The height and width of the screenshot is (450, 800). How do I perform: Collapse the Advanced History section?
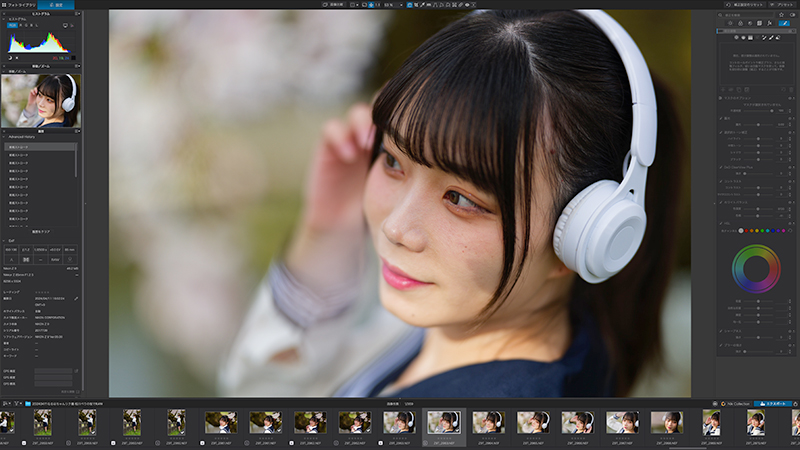point(4,137)
